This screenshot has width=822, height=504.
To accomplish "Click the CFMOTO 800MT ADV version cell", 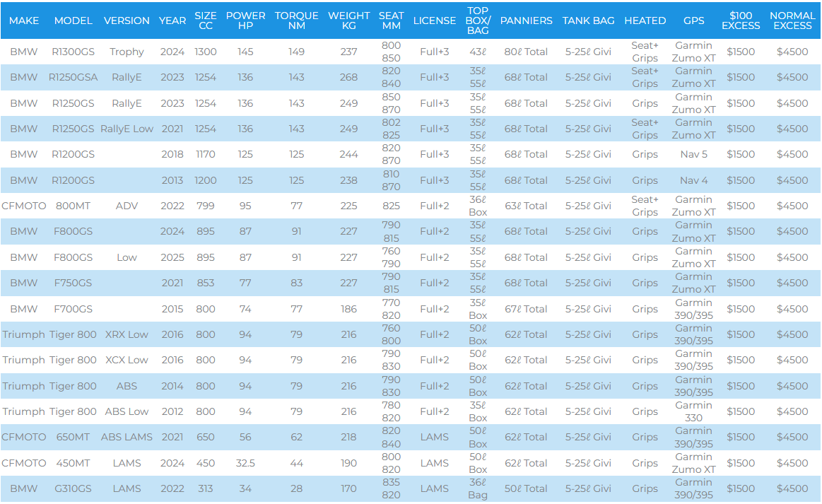I will pyautogui.click(x=127, y=206).
